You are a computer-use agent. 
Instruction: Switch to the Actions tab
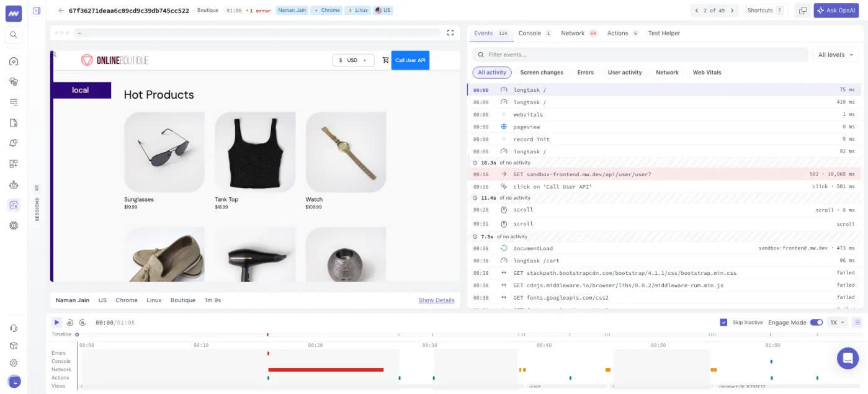(623, 33)
